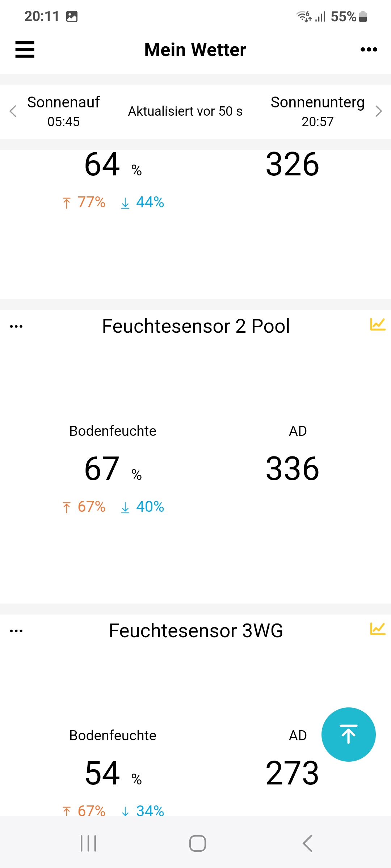391x868 pixels.
Task: Tap the 'Aktualisiert vor 50 s' status text
Action: [x=185, y=111]
